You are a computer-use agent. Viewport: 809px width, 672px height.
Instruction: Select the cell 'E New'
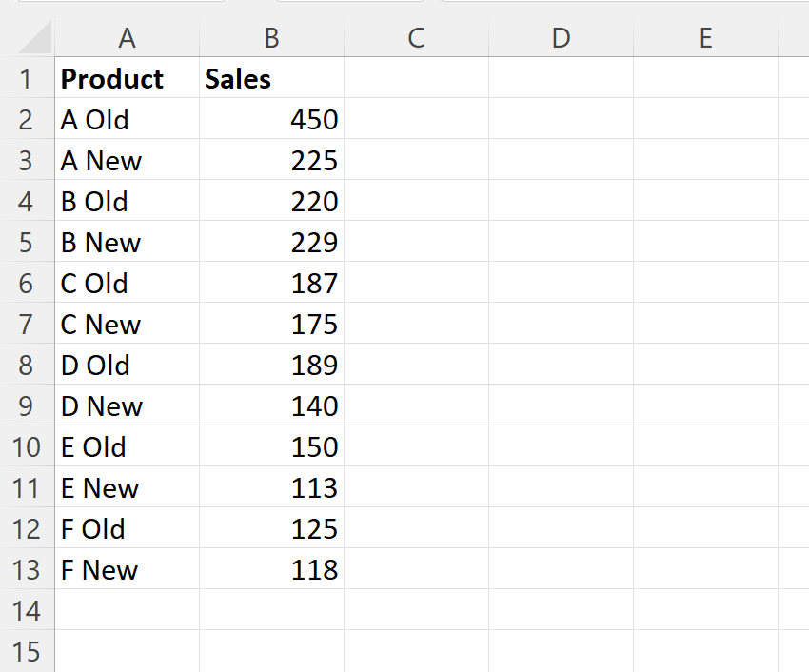click(x=127, y=486)
